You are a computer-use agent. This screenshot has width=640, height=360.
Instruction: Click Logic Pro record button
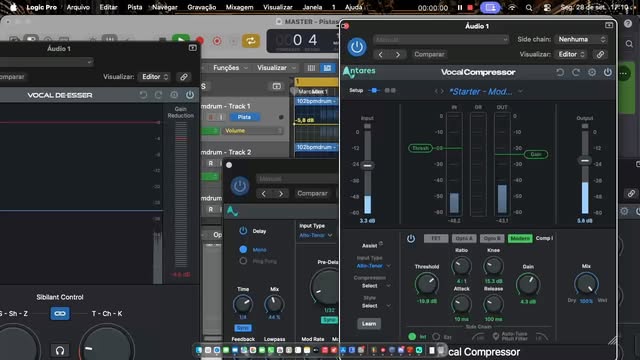200,41
